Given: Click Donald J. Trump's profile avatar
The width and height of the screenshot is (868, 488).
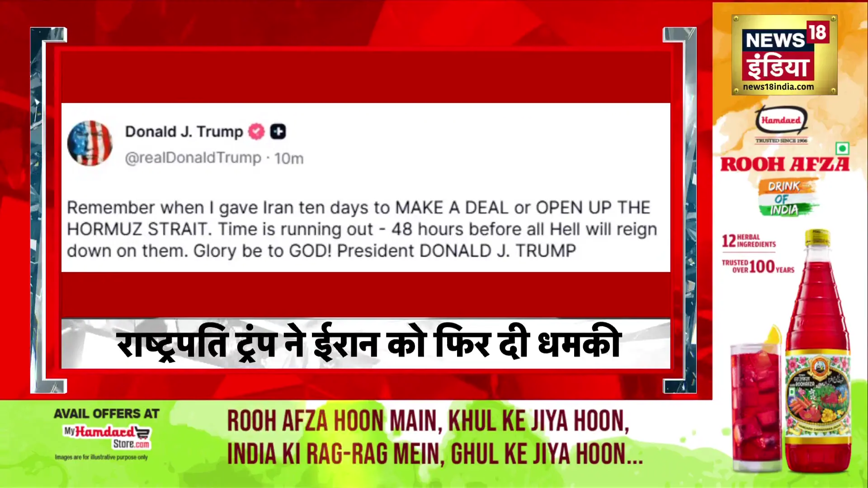Looking at the screenshot, I should (x=90, y=143).
